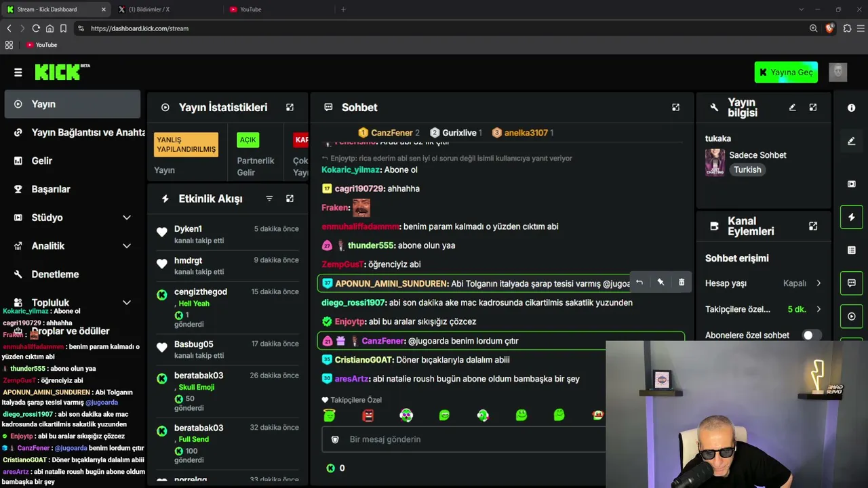Screen dimensions: 868x488
Task: Click the pencil edit icon in right rail
Action: pos(852,141)
